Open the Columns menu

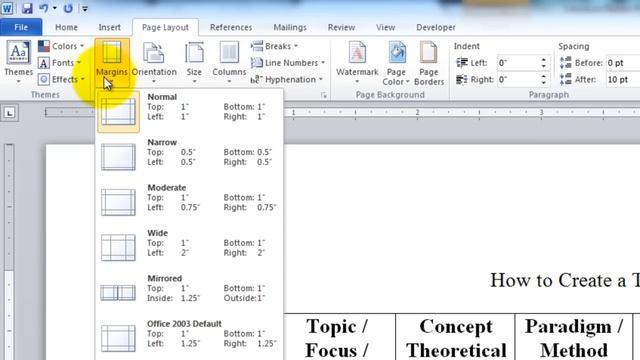click(229, 62)
